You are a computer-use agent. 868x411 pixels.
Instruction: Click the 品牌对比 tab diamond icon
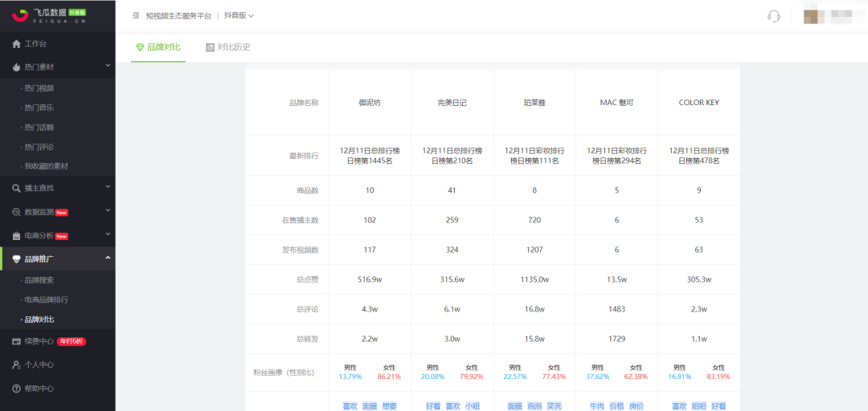pyautogui.click(x=140, y=47)
